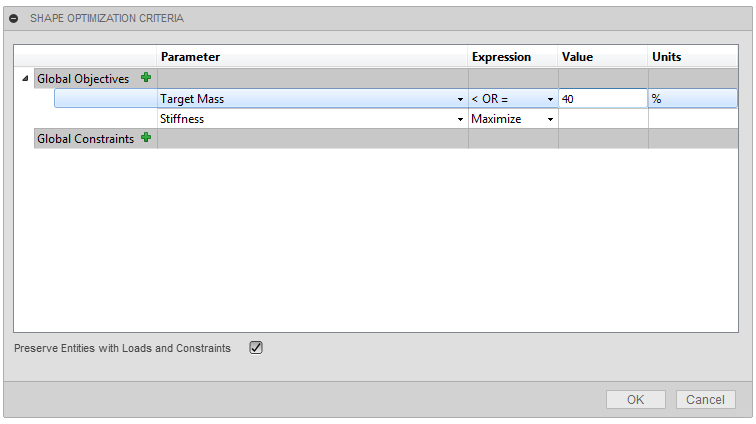This screenshot has height=424, width=756.
Task: Click the Expression column header
Action: pyautogui.click(x=501, y=57)
